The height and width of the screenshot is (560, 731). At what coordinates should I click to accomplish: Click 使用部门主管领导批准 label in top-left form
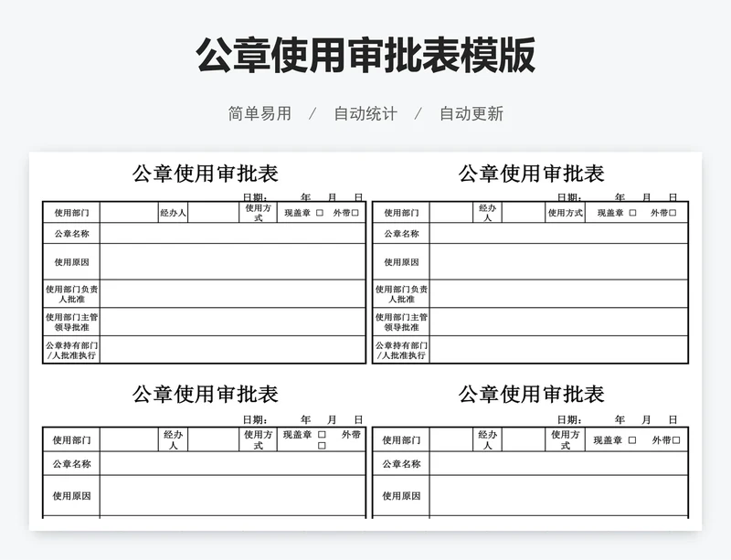(x=71, y=322)
